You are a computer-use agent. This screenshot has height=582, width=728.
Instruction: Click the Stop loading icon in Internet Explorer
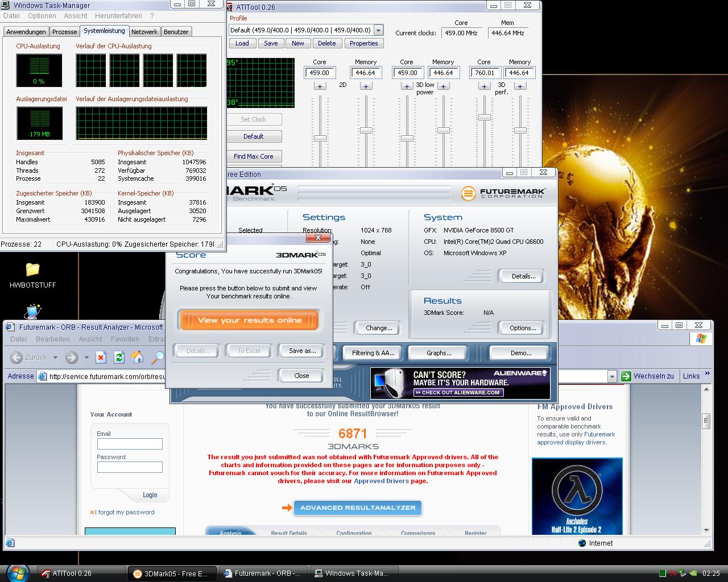pos(101,357)
